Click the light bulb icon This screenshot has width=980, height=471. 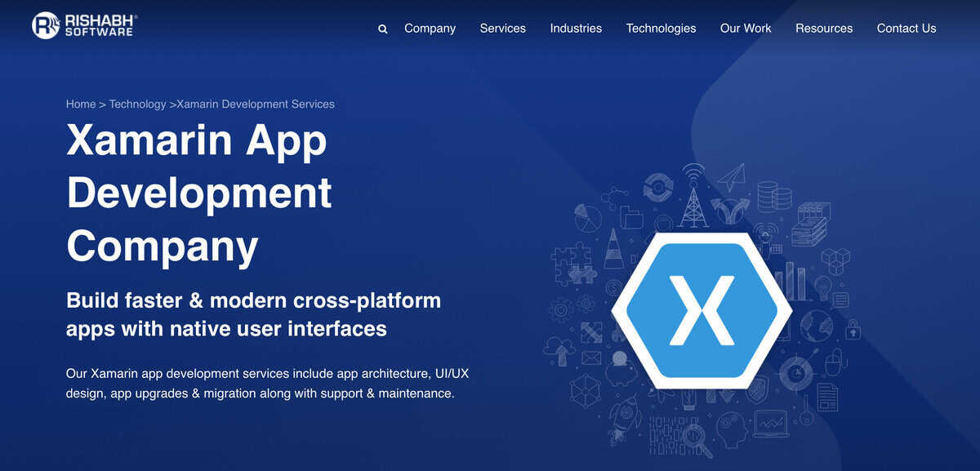coord(822,287)
